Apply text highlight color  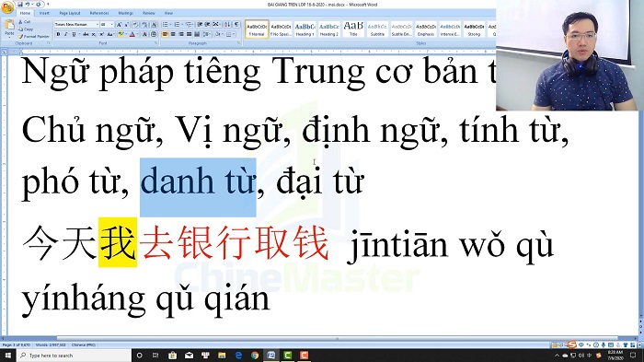(x=121, y=34)
